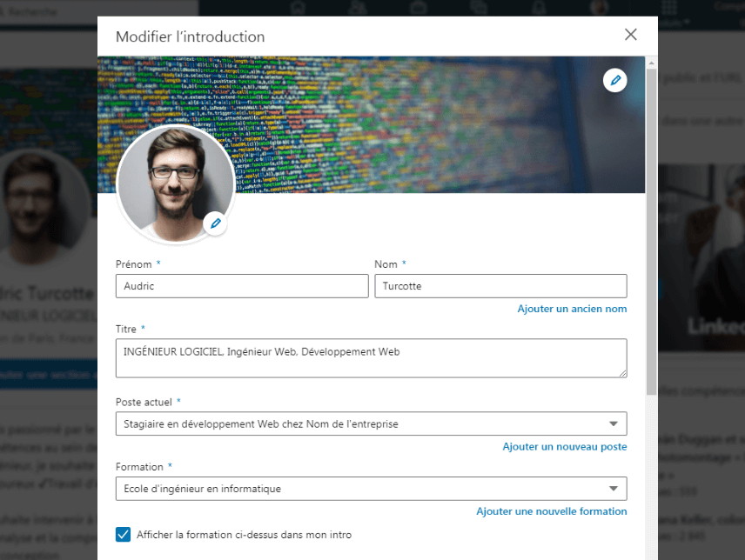The height and width of the screenshot is (560, 745).
Task: Edit the profile picture using pencil icon
Action: tap(215, 223)
